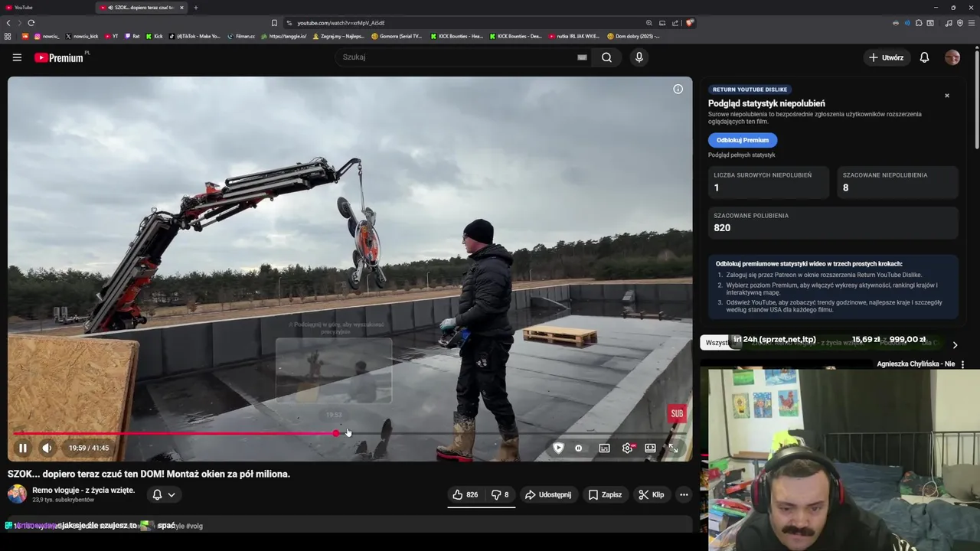This screenshot has width=980, height=551.
Task: Show video info card icon
Action: point(678,90)
